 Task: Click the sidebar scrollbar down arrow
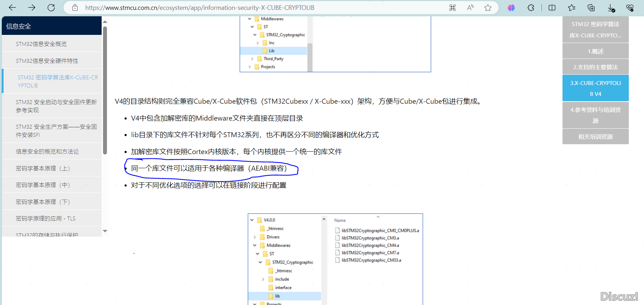105,231
